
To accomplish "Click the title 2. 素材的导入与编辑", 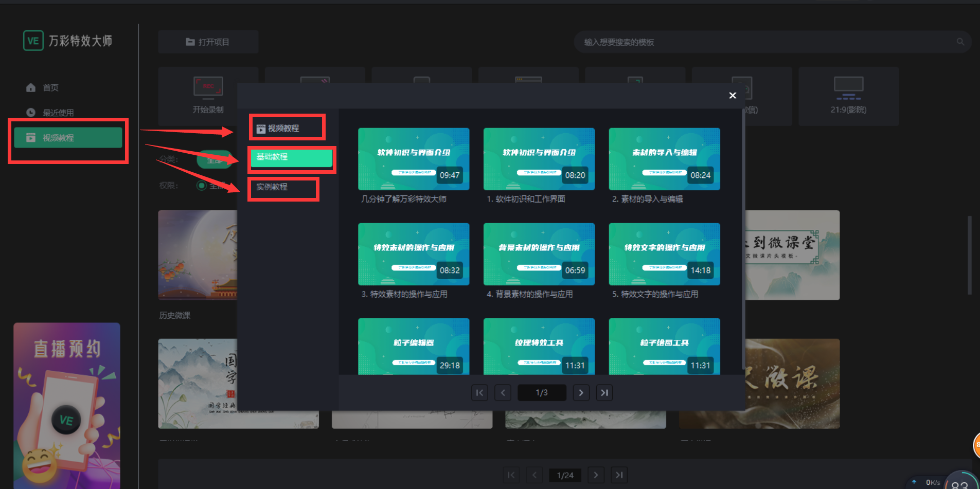I will point(647,199).
